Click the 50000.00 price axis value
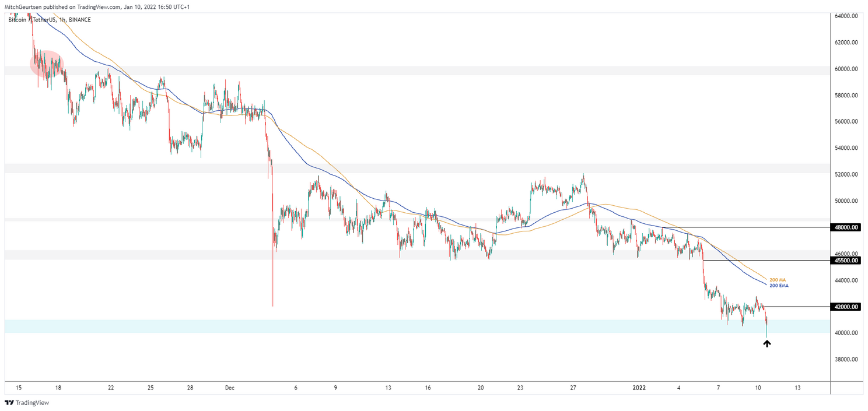This screenshot has height=411, width=868. [x=846, y=201]
